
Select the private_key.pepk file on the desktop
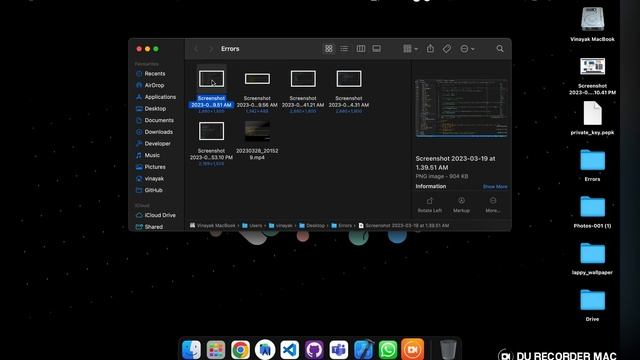tap(592, 113)
